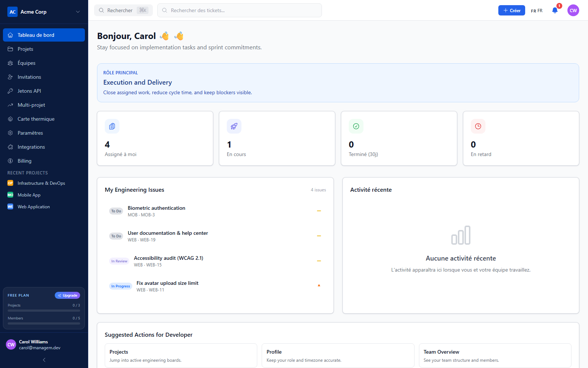588x368 pixels.
Task: Click the CW user avatar in header
Action: click(x=573, y=10)
